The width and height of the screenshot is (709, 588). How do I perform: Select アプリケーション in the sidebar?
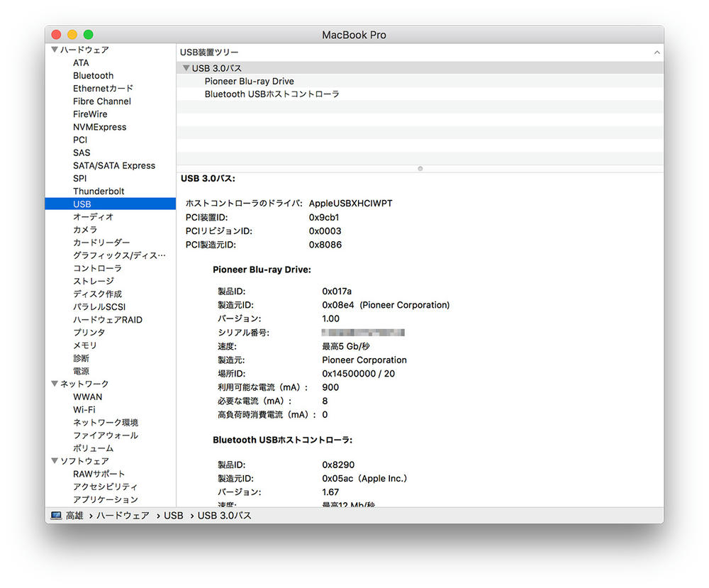(106, 499)
